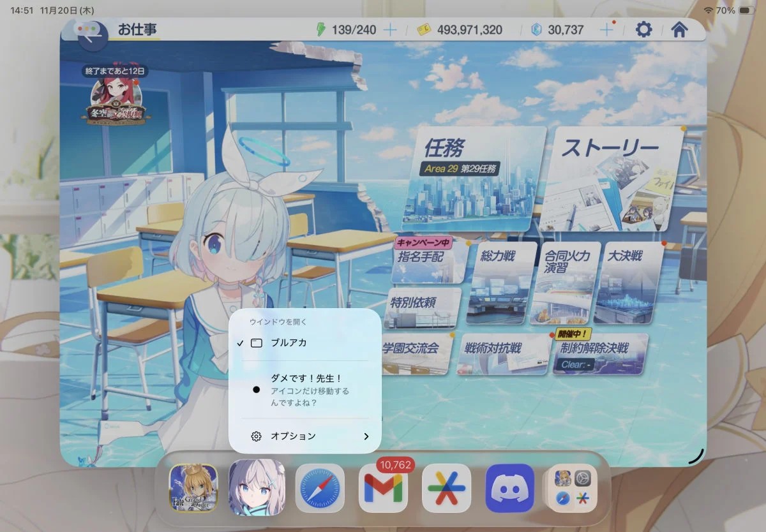
Task: Tap the Area 29 第29任務 label
Action: (460, 169)
